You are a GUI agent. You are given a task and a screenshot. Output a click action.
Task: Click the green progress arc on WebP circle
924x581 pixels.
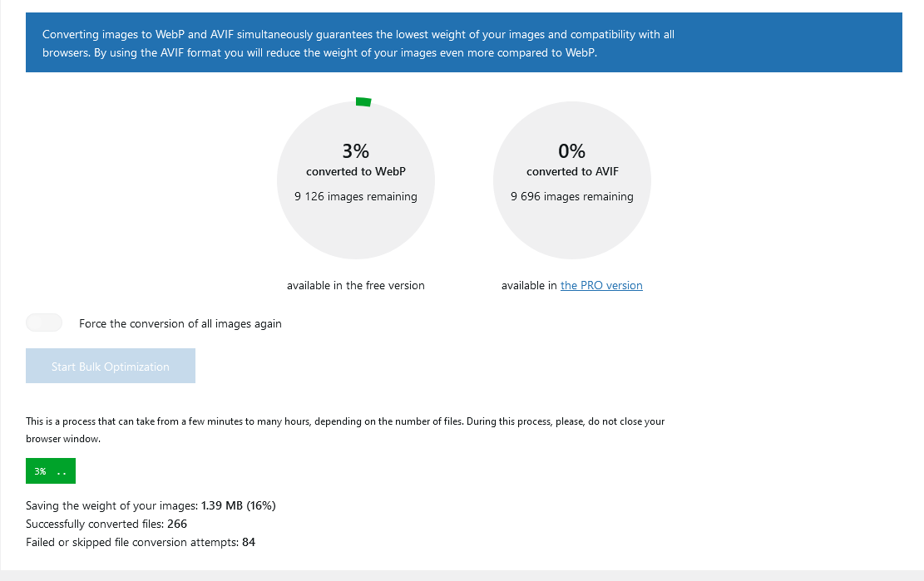[x=363, y=102]
